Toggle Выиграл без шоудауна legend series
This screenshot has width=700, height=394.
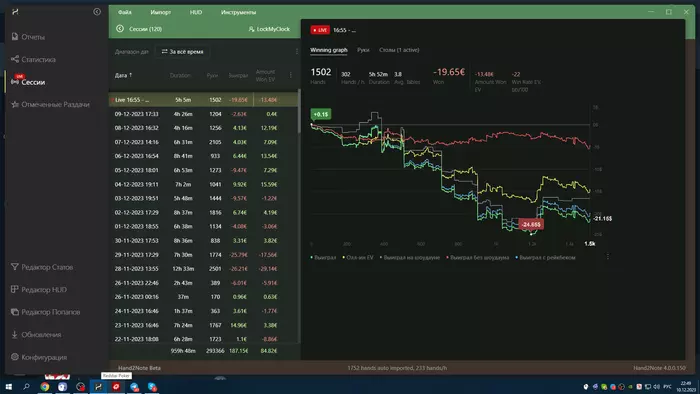(x=477, y=257)
